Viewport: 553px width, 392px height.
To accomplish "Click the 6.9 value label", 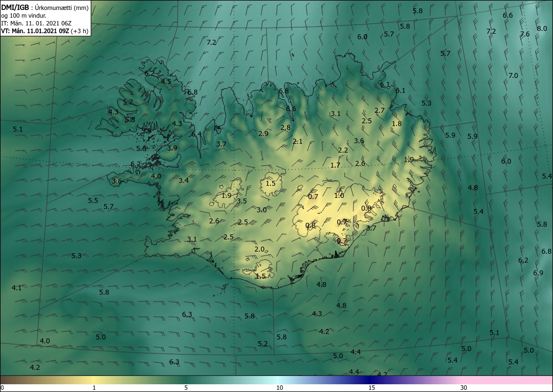I will click(x=538, y=273).
